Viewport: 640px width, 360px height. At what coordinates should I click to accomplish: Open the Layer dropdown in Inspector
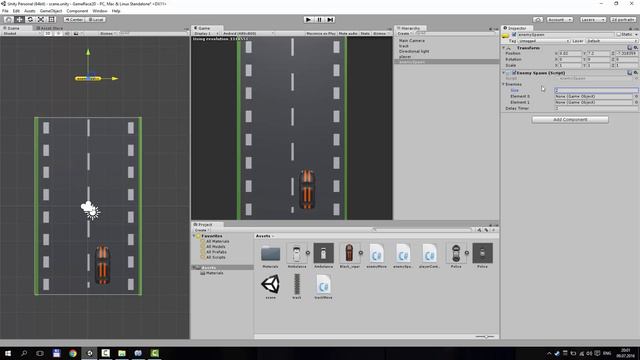click(612, 41)
